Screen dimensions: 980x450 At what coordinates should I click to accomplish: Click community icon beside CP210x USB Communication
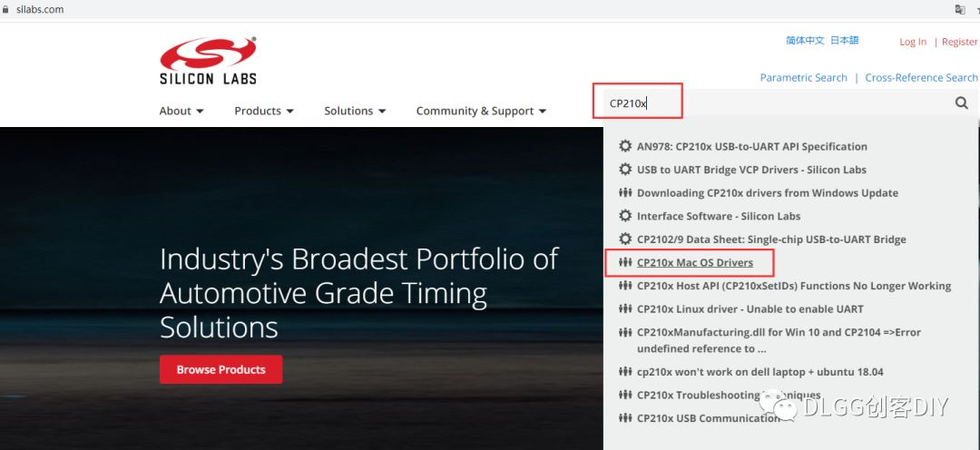tap(625, 417)
